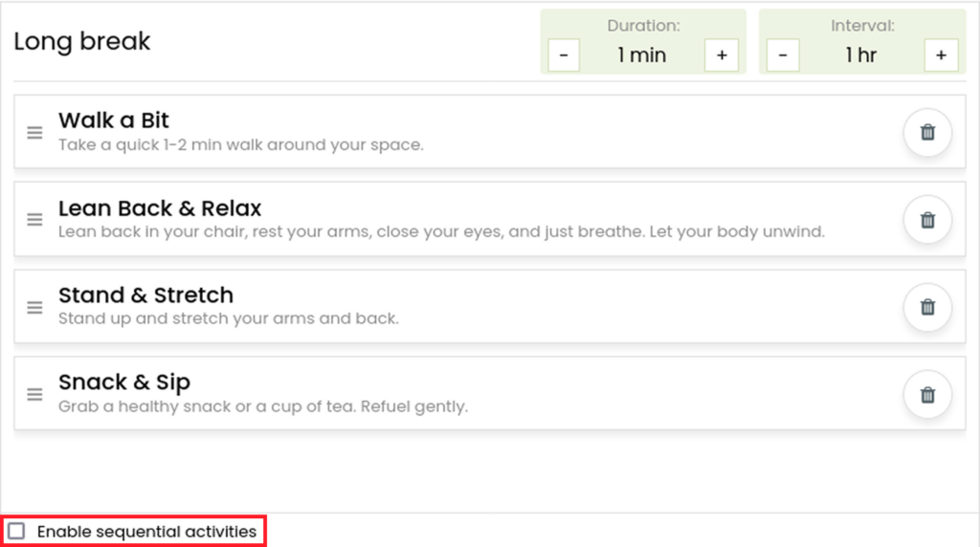Click the 1 hr interval value

click(861, 55)
